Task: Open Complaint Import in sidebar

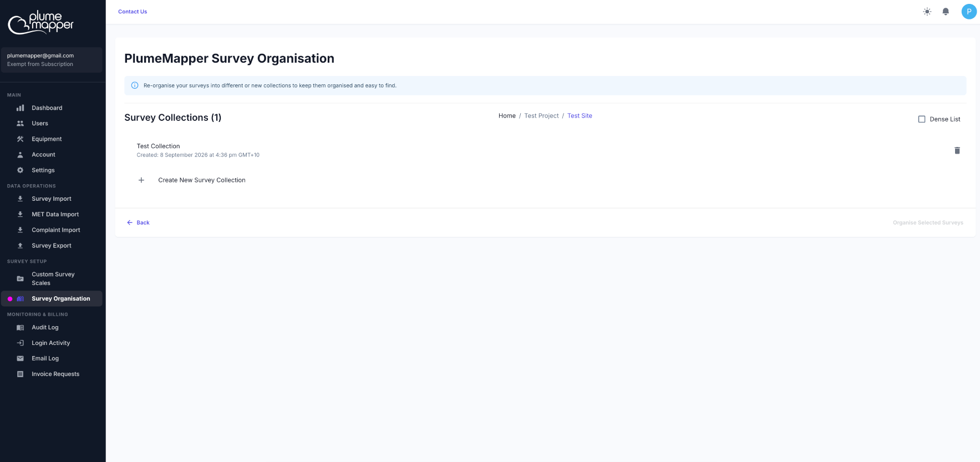Action: pyautogui.click(x=52, y=230)
